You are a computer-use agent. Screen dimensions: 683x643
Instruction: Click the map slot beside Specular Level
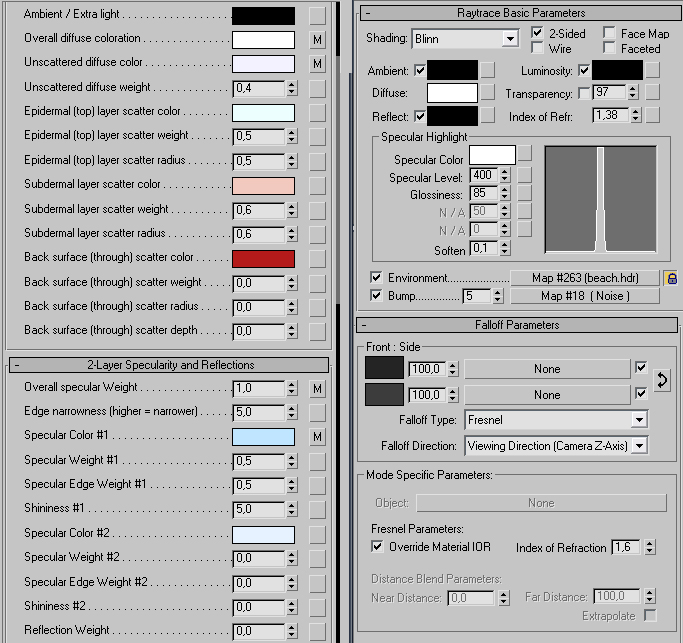click(524, 175)
